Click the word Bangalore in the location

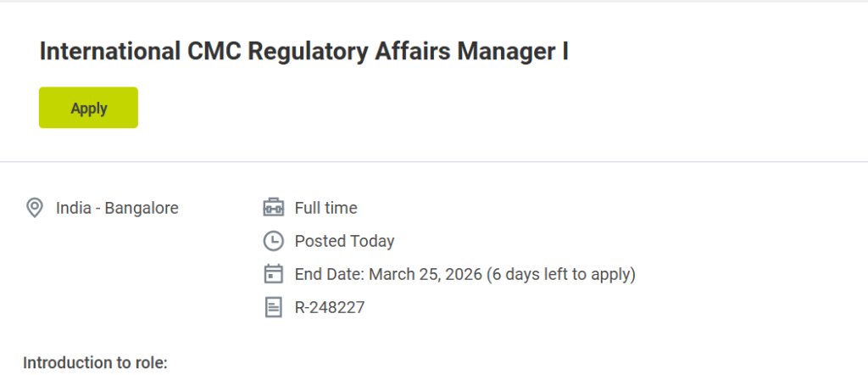tap(142, 208)
